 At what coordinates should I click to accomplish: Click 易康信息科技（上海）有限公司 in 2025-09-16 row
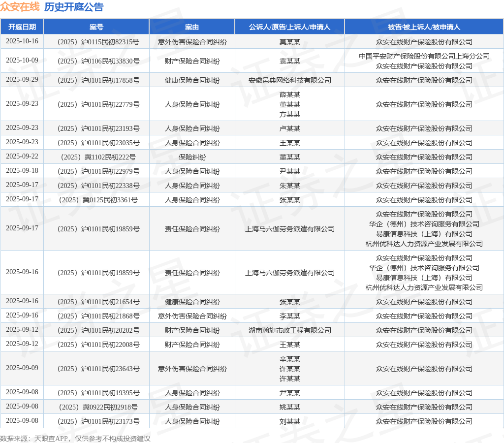(424, 278)
